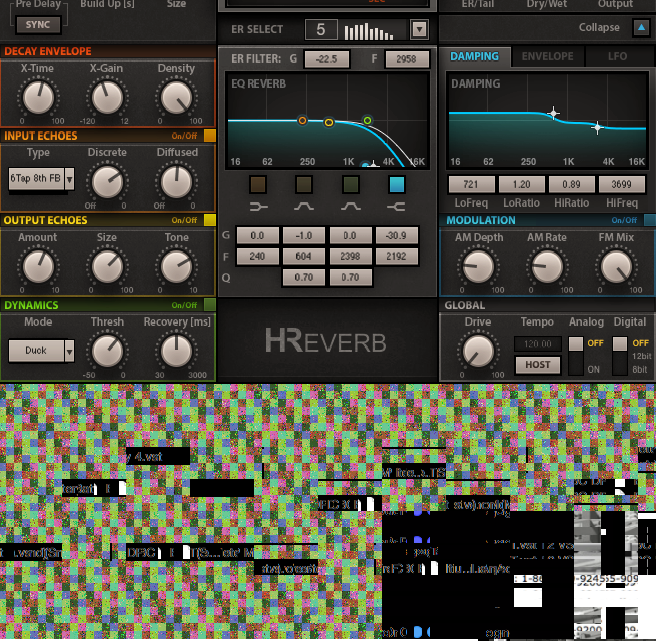The width and height of the screenshot is (656, 641).
Task: Click the ER Select early reflections bar graph
Action: [x=369, y=32]
